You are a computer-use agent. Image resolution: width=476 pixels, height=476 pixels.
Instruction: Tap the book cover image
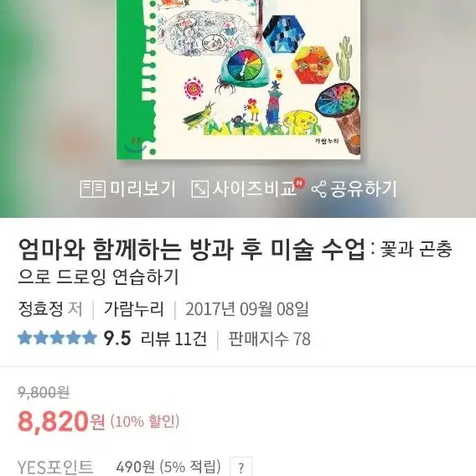(x=239, y=80)
